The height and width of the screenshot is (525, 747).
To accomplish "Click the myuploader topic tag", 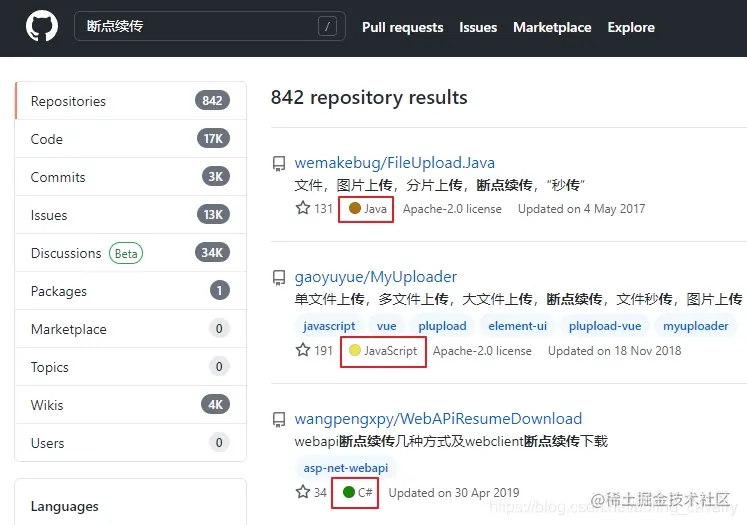I will (x=696, y=326).
